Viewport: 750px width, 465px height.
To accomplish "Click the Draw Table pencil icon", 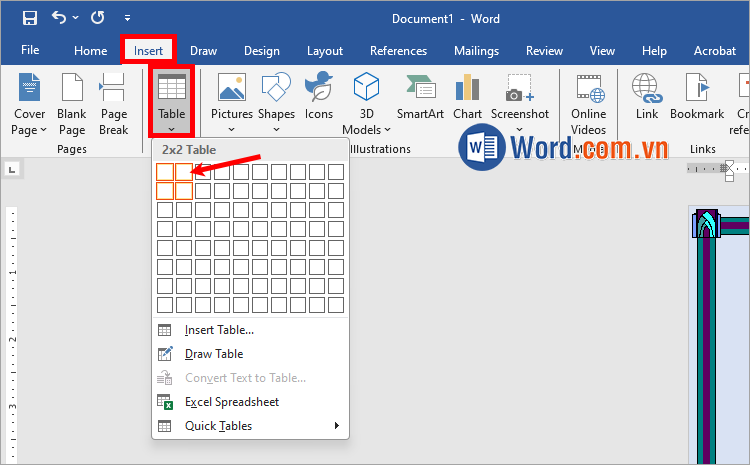I will pos(165,354).
